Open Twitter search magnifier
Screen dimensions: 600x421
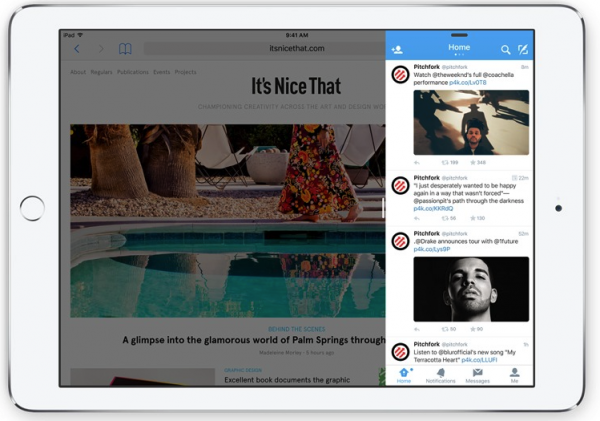[506, 49]
